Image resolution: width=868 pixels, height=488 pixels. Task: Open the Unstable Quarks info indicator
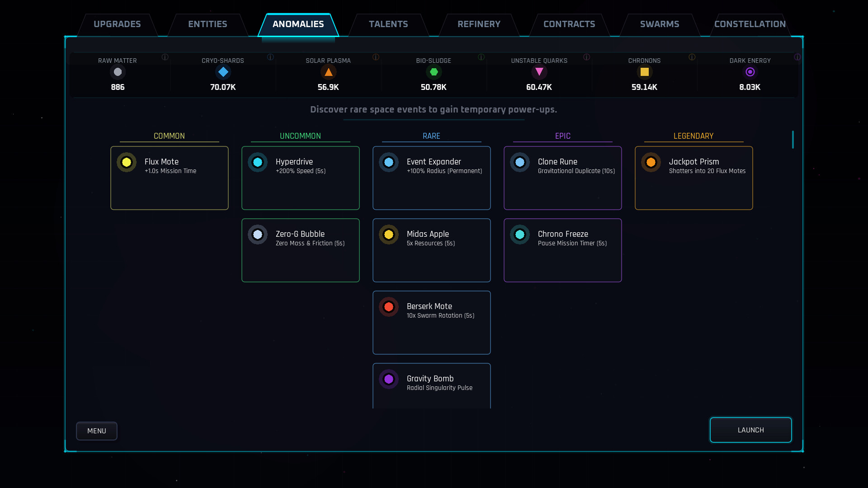click(587, 57)
